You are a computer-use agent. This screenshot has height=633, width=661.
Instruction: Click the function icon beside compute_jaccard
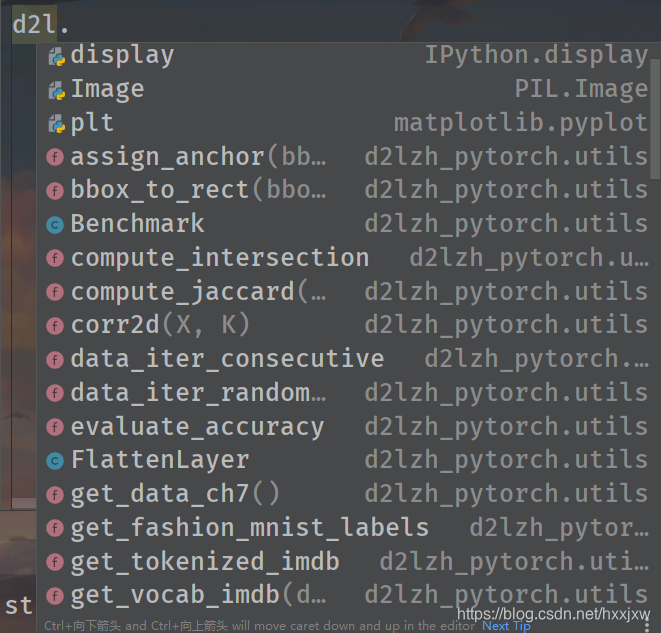click(55, 292)
